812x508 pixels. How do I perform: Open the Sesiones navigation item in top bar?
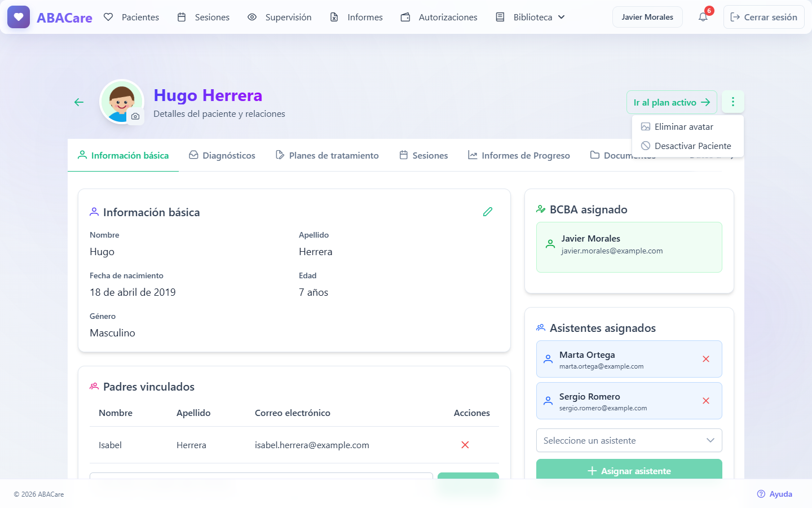204,17
